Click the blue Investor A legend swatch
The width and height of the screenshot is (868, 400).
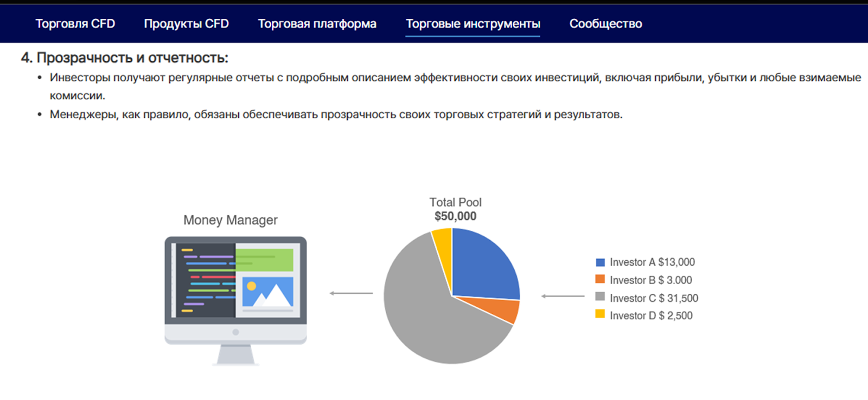tap(600, 262)
